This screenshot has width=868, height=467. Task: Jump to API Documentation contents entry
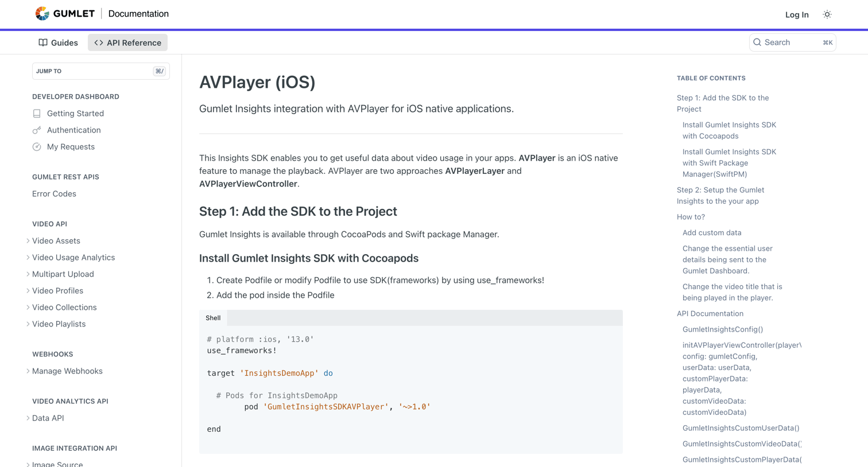[x=710, y=314]
